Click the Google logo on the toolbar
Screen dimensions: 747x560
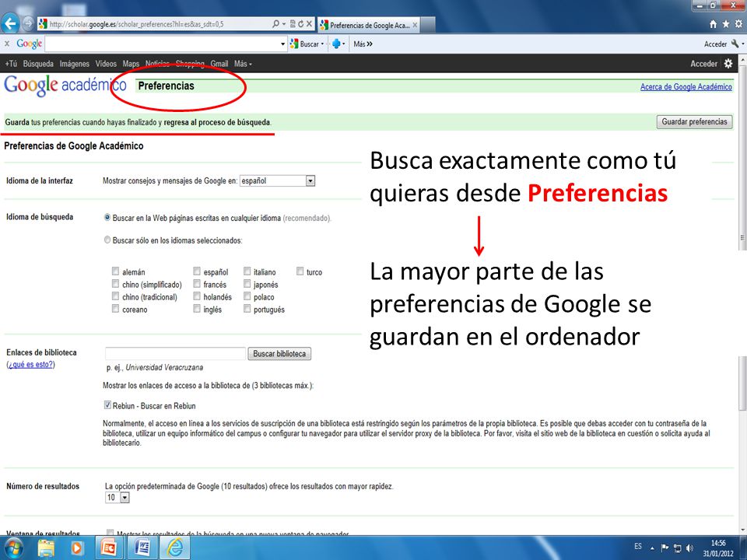click(x=29, y=44)
